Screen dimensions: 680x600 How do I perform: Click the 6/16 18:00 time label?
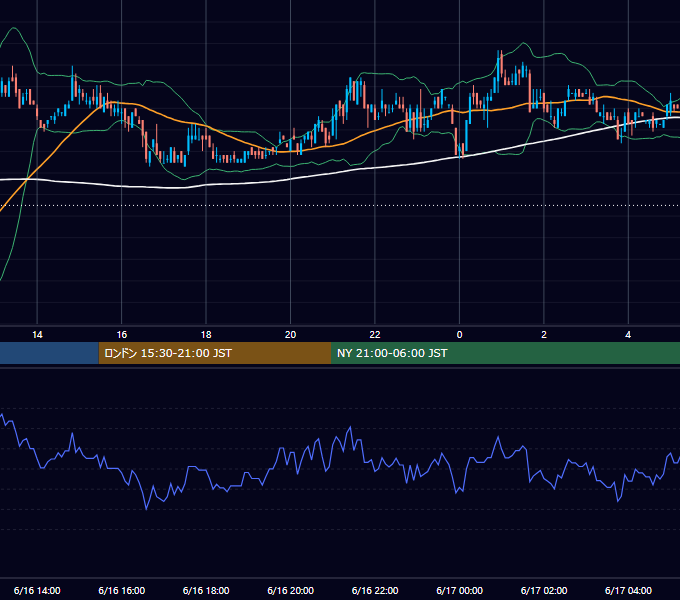pyautogui.click(x=206, y=590)
